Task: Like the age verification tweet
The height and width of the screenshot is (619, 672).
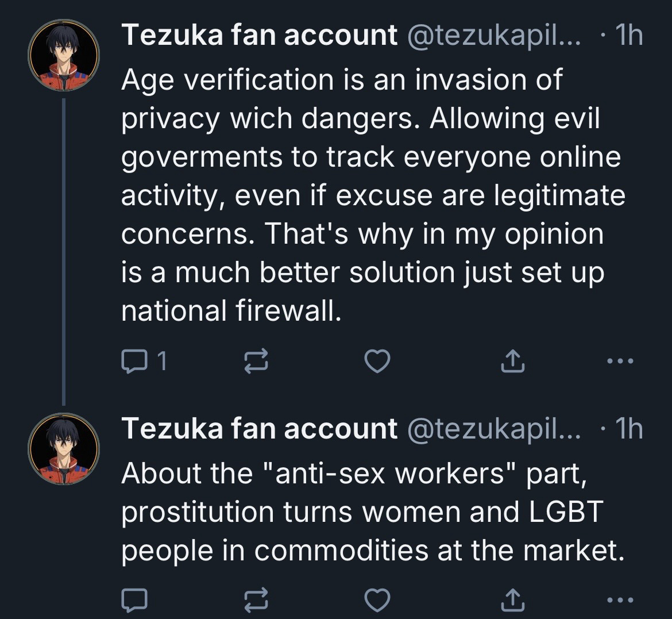Action: 377,361
